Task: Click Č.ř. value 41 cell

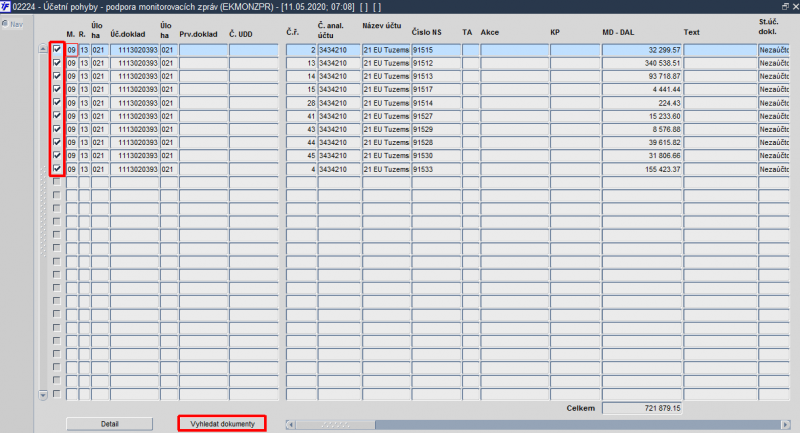Action: point(302,116)
